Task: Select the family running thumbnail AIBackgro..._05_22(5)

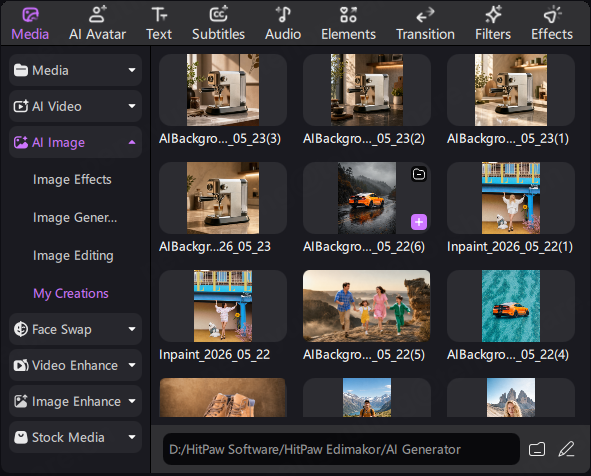Action: (x=367, y=306)
